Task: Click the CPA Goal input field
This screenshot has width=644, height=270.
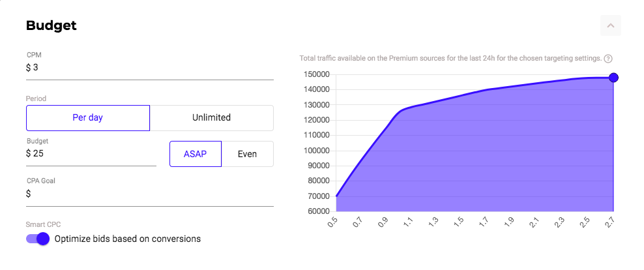Action: [150, 194]
